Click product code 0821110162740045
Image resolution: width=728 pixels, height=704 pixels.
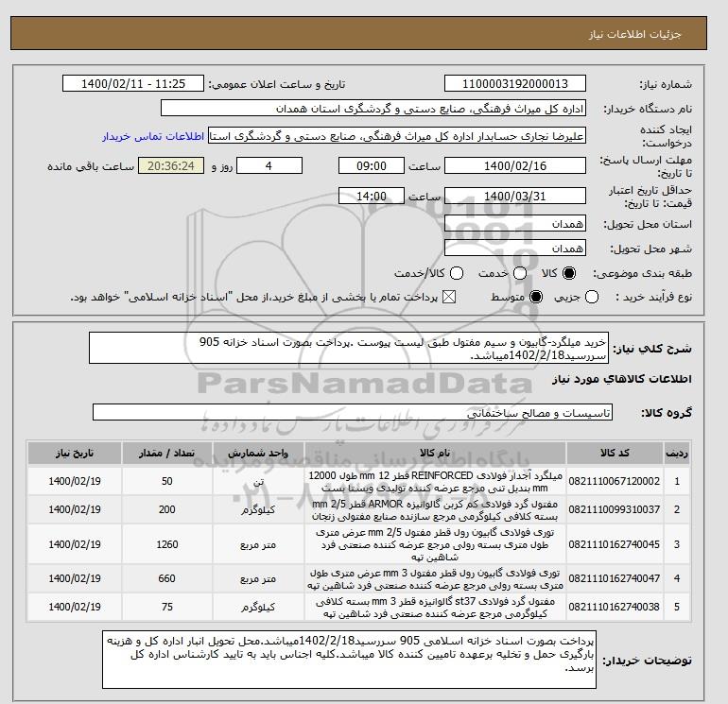click(x=615, y=544)
